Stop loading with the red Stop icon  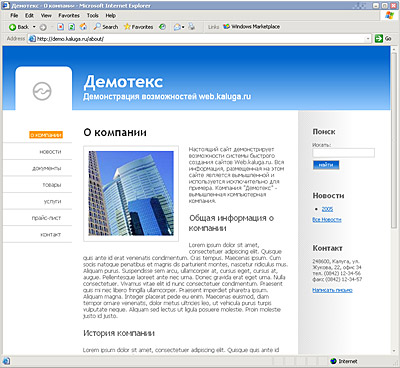point(61,27)
